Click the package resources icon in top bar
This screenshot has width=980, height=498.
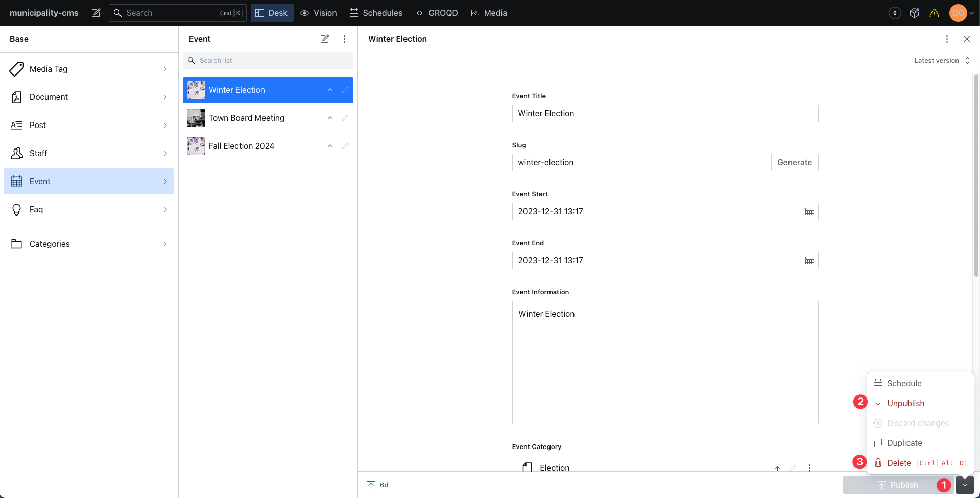[914, 13]
